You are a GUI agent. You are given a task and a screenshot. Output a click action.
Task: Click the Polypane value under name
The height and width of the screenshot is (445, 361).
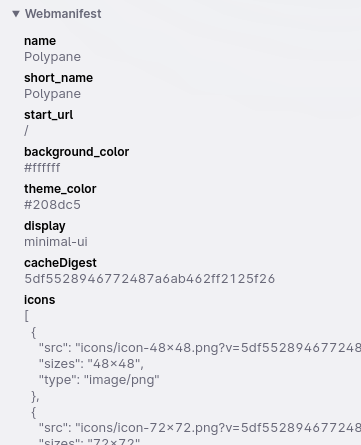(52, 57)
